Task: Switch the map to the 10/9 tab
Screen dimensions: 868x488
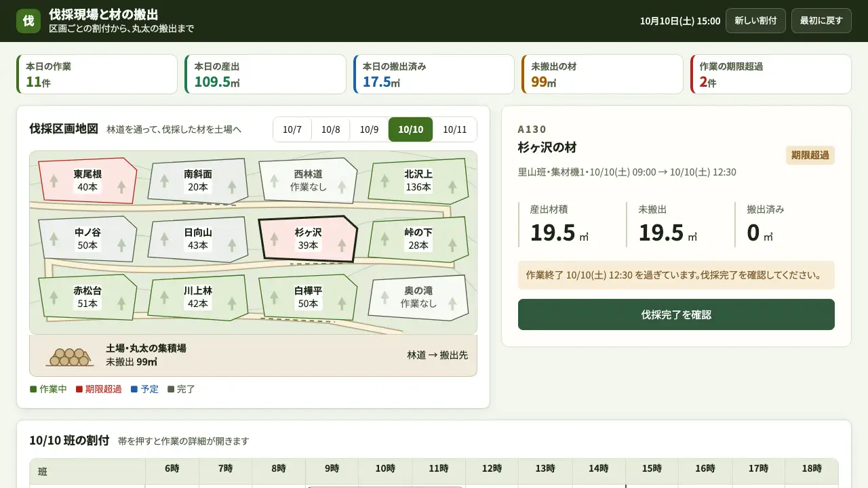Action: (370, 129)
